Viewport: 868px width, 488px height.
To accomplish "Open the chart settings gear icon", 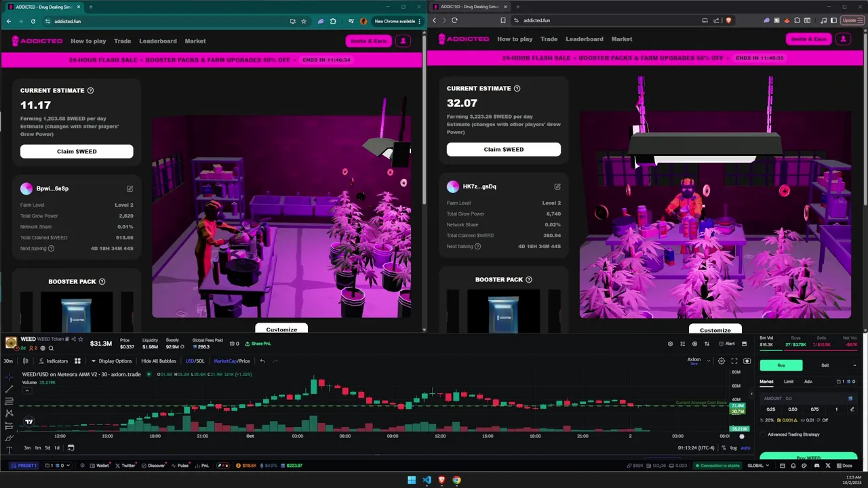I will pyautogui.click(x=722, y=361).
